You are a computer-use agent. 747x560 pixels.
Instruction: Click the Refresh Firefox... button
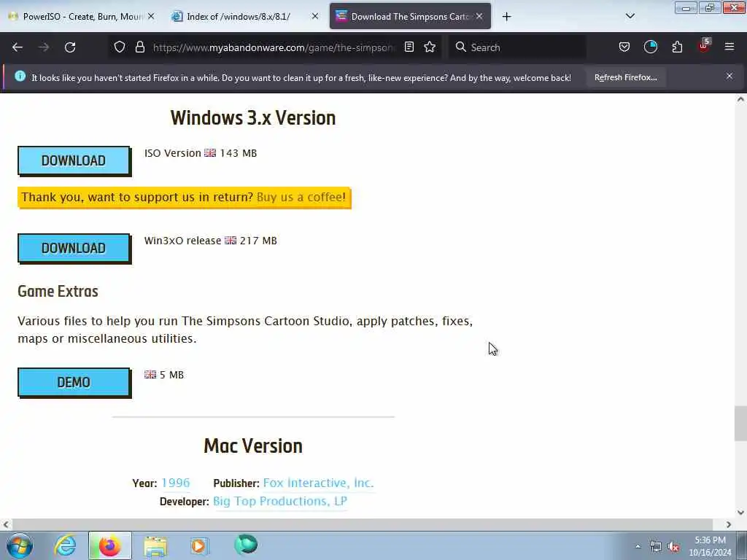[x=625, y=77]
